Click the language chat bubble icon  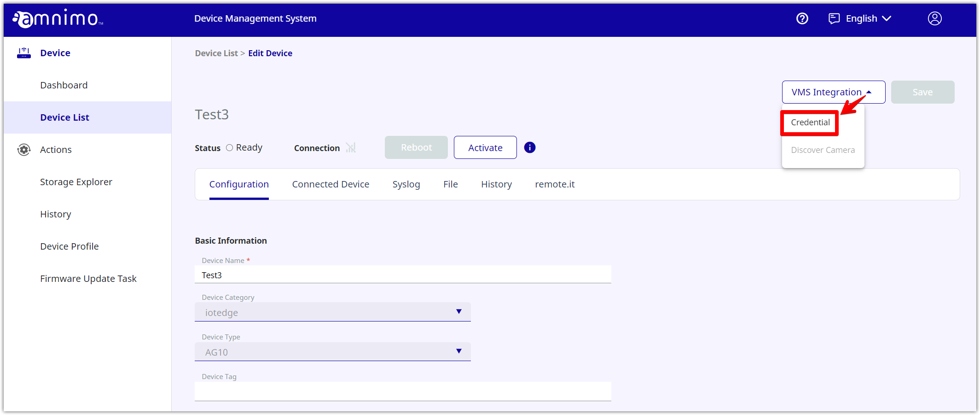point(834,18)
